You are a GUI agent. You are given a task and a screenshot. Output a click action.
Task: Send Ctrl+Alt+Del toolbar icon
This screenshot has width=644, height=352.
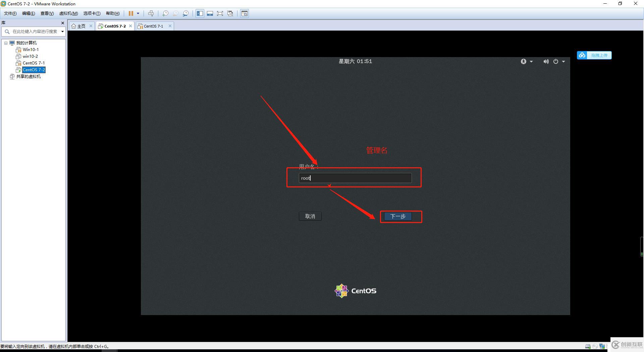(151, 13)
